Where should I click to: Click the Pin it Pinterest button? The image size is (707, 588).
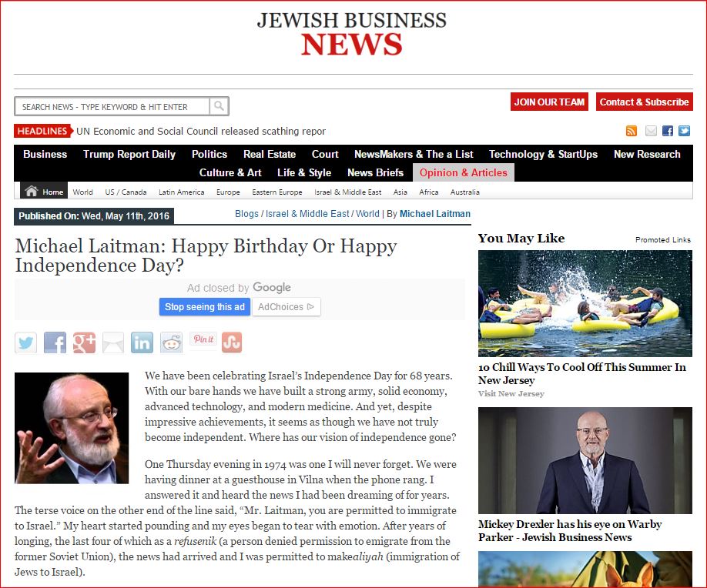(203, 339)
